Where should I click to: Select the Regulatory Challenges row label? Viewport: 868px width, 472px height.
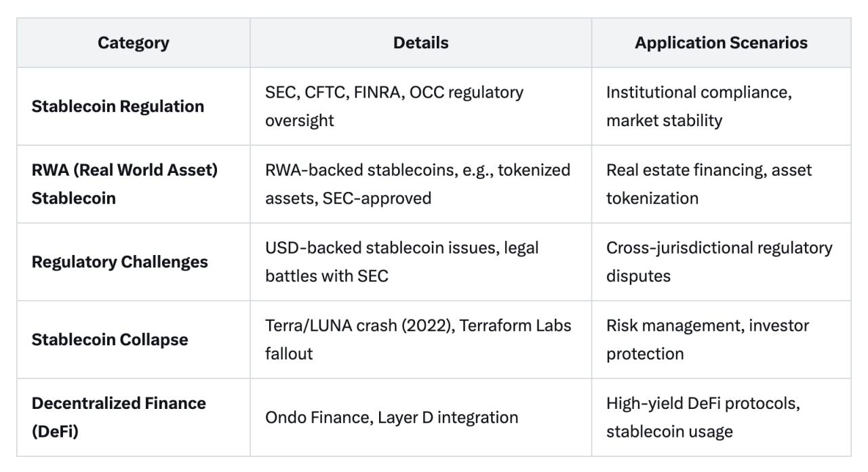click(119, 262)
